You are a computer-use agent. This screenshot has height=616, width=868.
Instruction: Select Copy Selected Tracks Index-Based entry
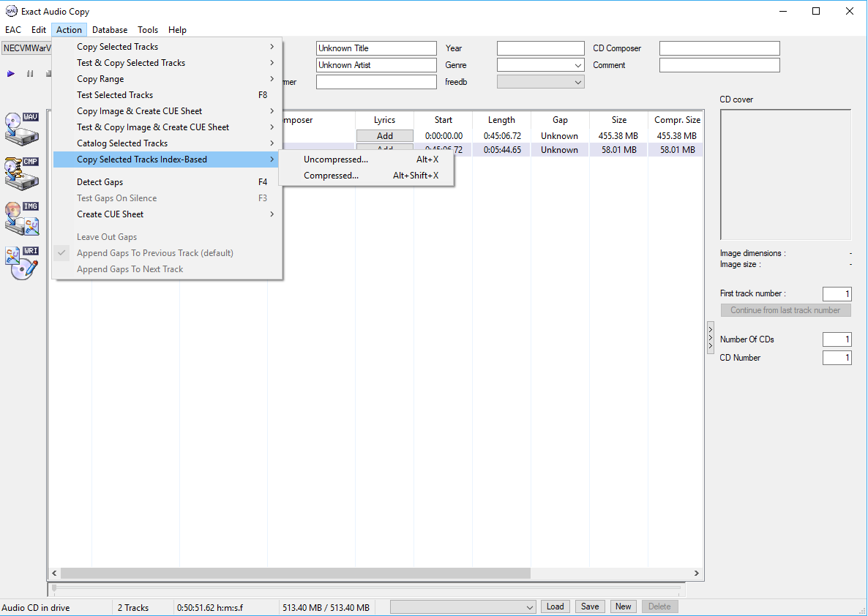pyautogui.click(x=168, y=159)
